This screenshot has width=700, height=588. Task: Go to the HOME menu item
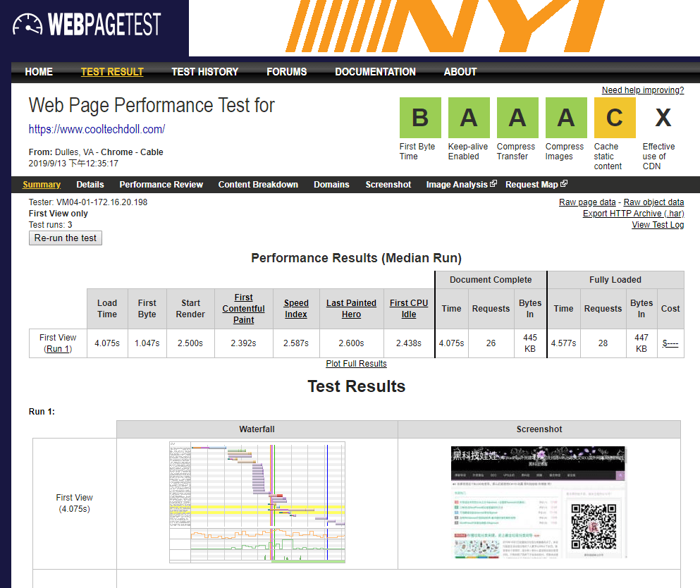[x=39, y=72]
